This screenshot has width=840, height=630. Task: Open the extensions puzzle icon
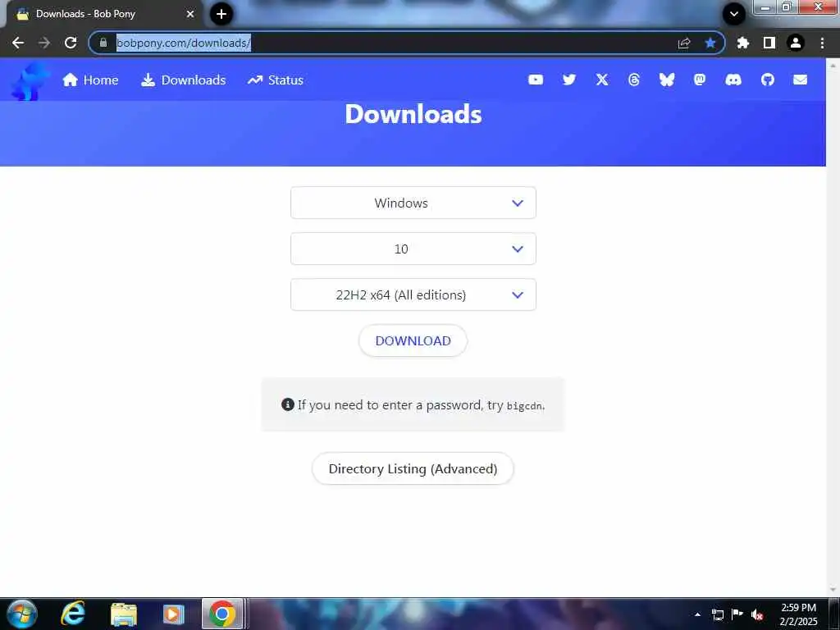pyautogui.click(x=742, y=43)
